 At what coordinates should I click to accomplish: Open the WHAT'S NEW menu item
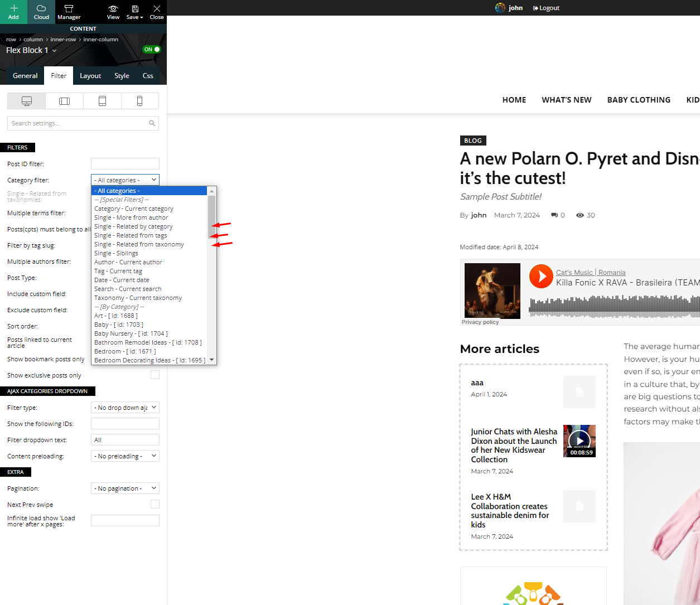pyautogui.click(x=567, y=100)
